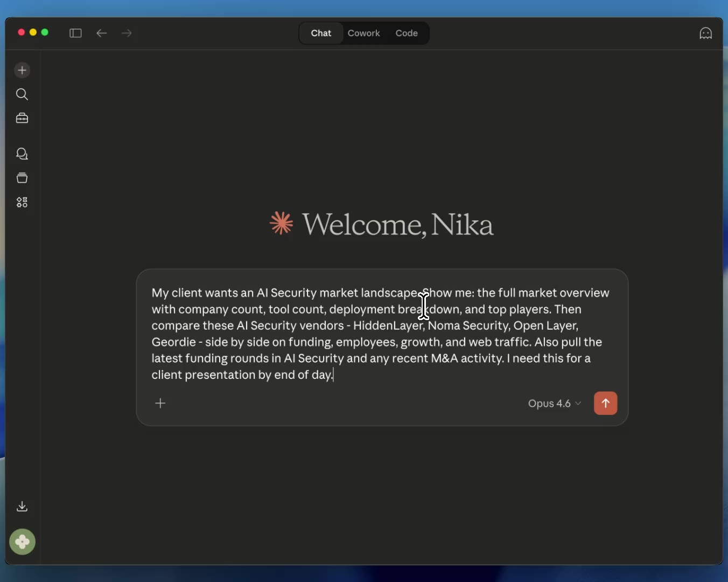This screenshot has width=728, height=582.
Task: Click the green fullscreen window button
Action: click(45, 32)
